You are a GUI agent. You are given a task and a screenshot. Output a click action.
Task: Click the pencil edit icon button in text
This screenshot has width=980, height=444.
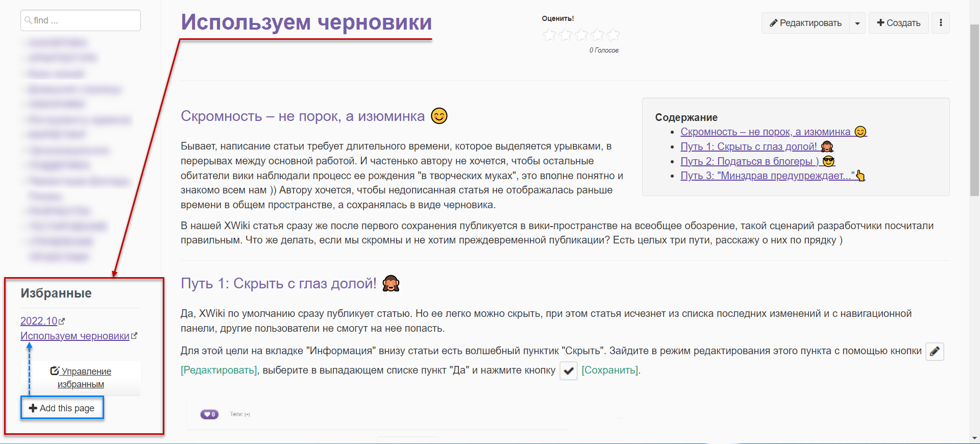[935, 352]
